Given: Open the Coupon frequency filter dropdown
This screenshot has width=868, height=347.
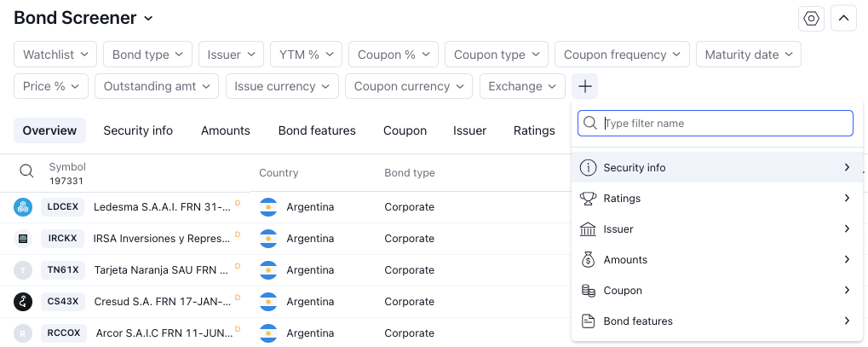Looking at the screenshot, I should [x=622, y=55].
